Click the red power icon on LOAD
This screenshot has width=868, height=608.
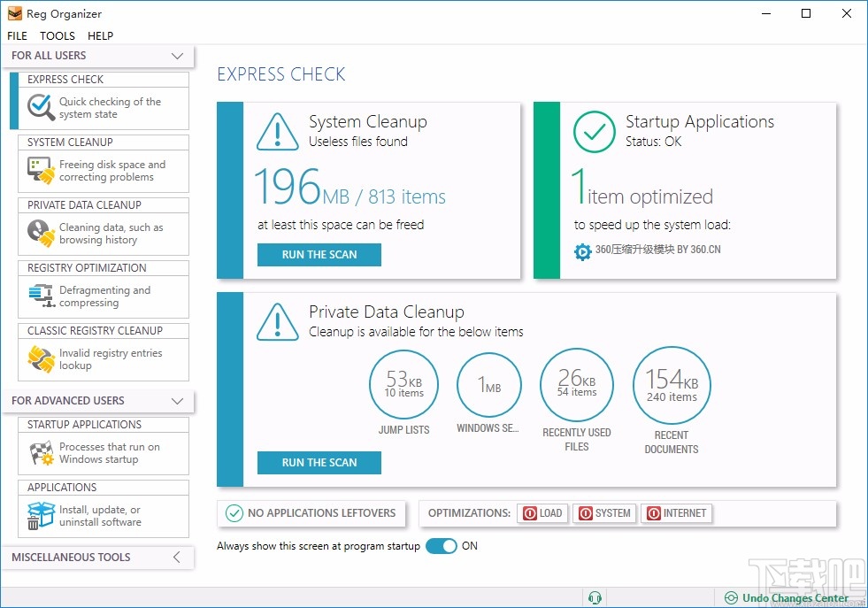[530, 513]
